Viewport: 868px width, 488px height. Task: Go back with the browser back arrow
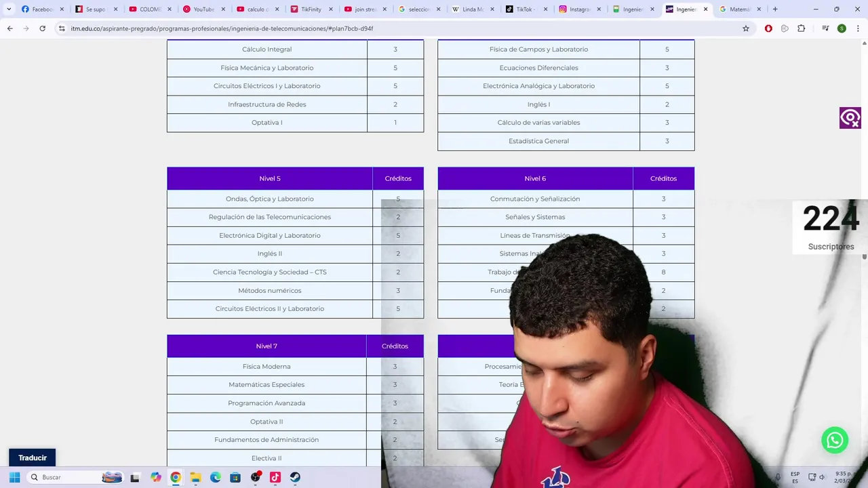click(9, 28)
